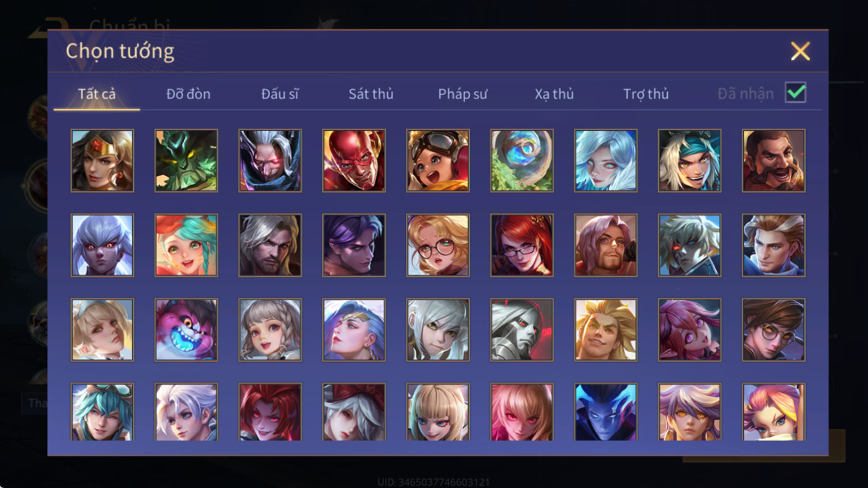Open the Sát thủ tab
This screenshot has height=488, width=868.
coord(371,94)
